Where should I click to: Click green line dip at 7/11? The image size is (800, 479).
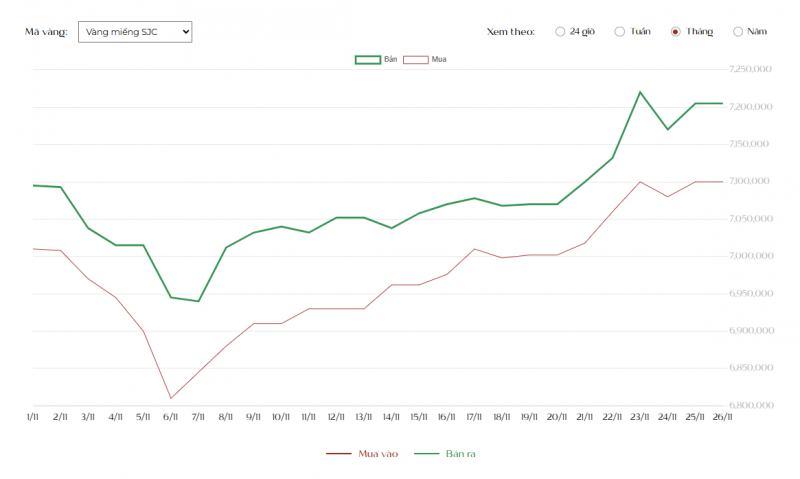(x=199, y=301)
